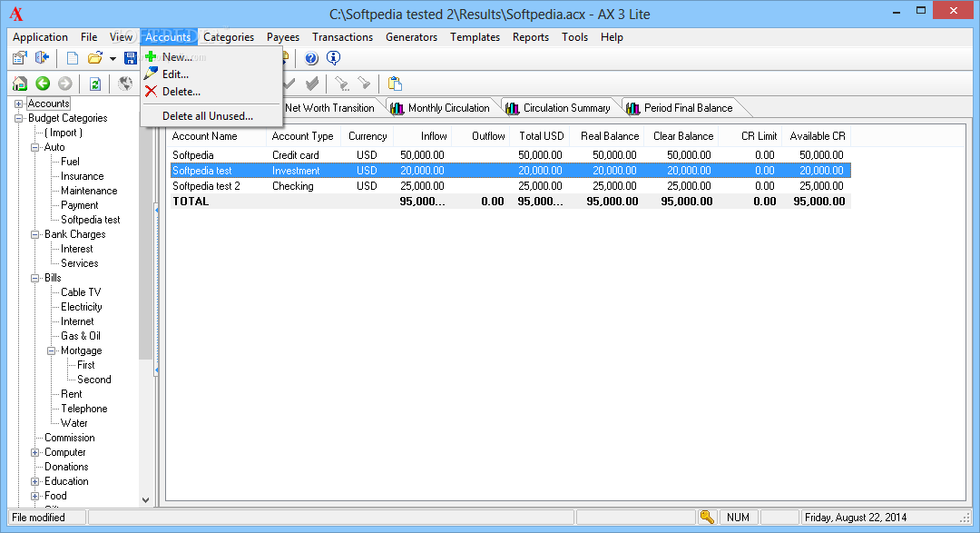Screen dimensions: 980x533
Task: Go to home with the house icon
Action: tap(19, 84)
